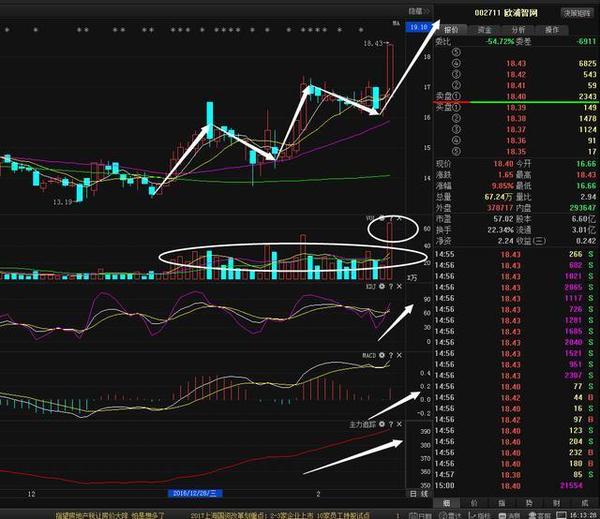Open MACD indicator settings gear
This screenshot has width=600, height=519.
point(382,355)
